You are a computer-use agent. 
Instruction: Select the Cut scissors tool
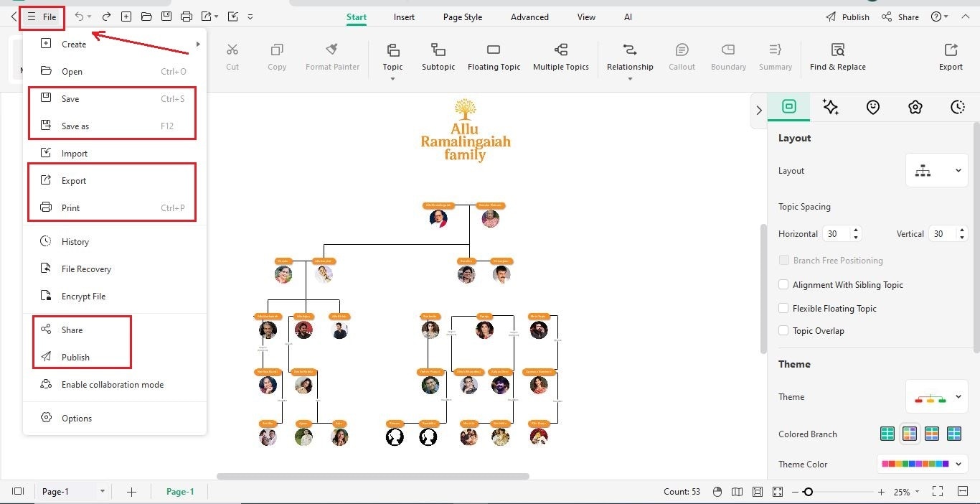232,57
